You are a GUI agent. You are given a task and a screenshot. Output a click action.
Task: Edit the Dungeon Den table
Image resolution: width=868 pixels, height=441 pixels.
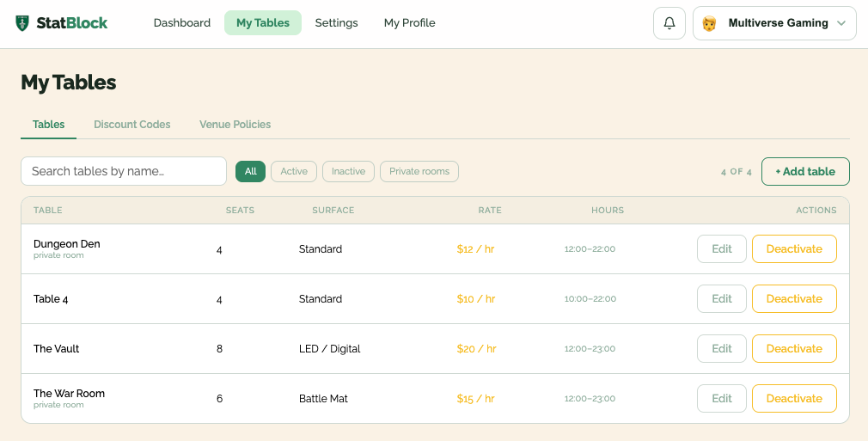click(722, 248)
